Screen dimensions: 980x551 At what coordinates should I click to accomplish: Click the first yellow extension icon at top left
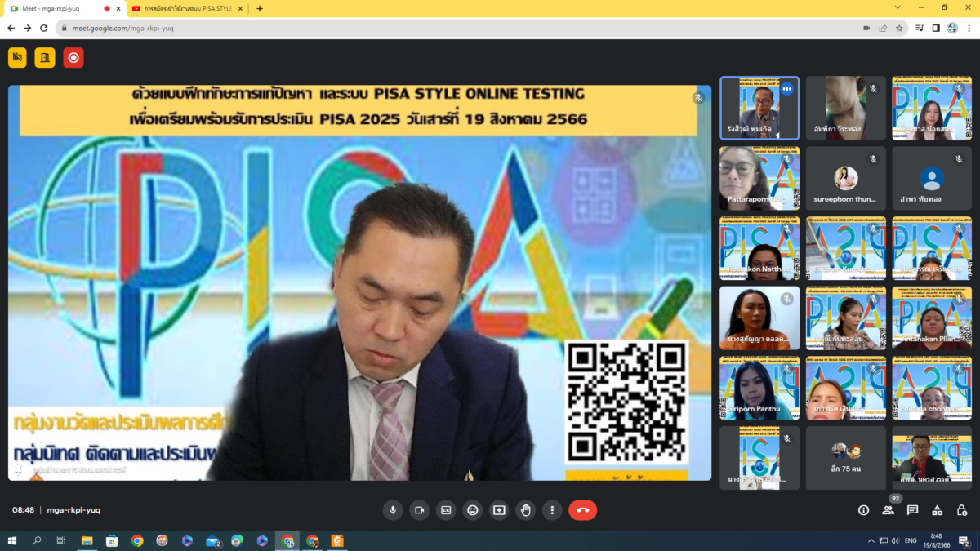pos(17,58)
